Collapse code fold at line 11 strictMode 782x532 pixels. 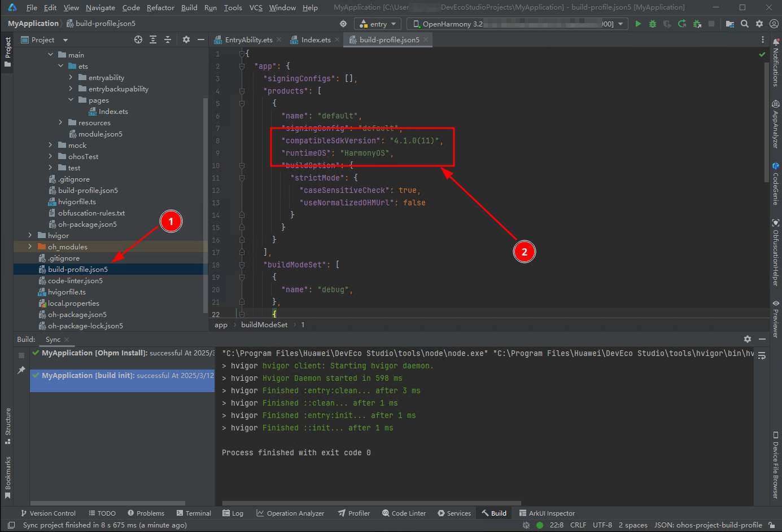tap(242, 178)
